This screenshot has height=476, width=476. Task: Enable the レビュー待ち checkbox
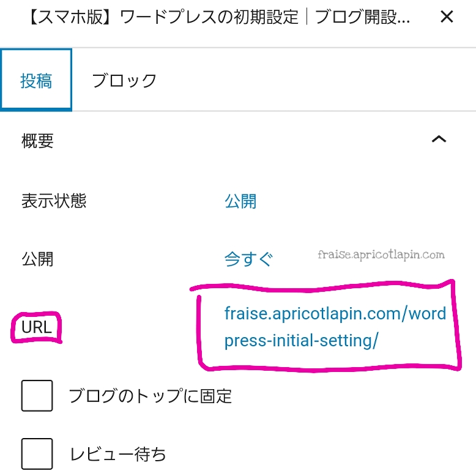(37, 454)
